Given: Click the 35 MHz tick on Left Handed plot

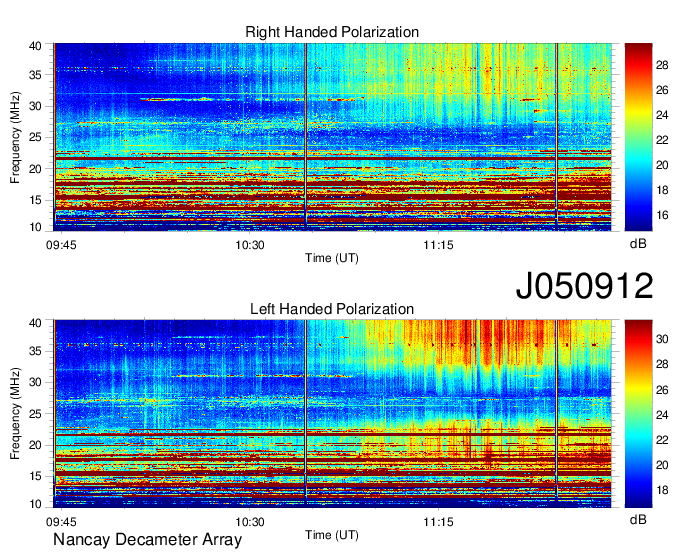Looking at the screenshot, I should (35, 351).
